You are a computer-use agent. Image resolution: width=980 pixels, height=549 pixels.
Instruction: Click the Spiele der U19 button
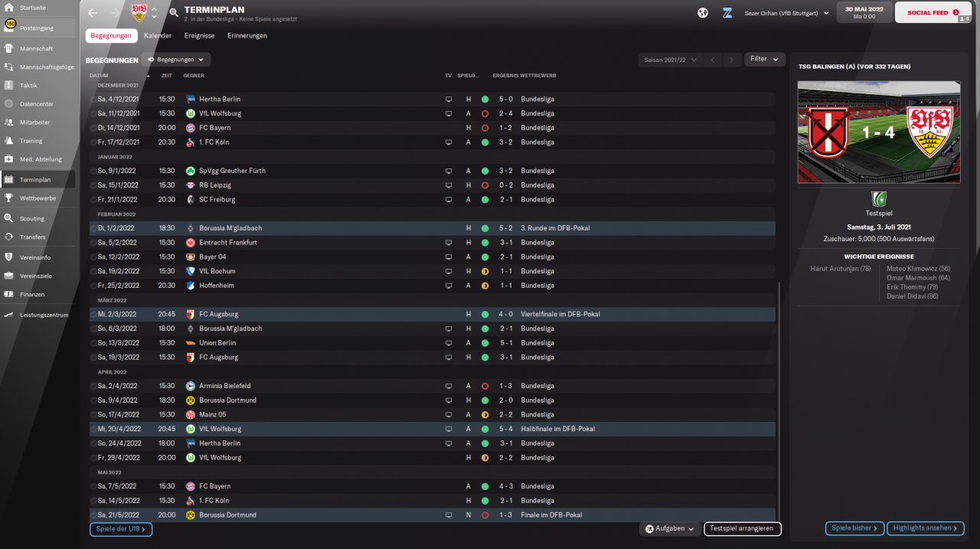click(121, 529)
